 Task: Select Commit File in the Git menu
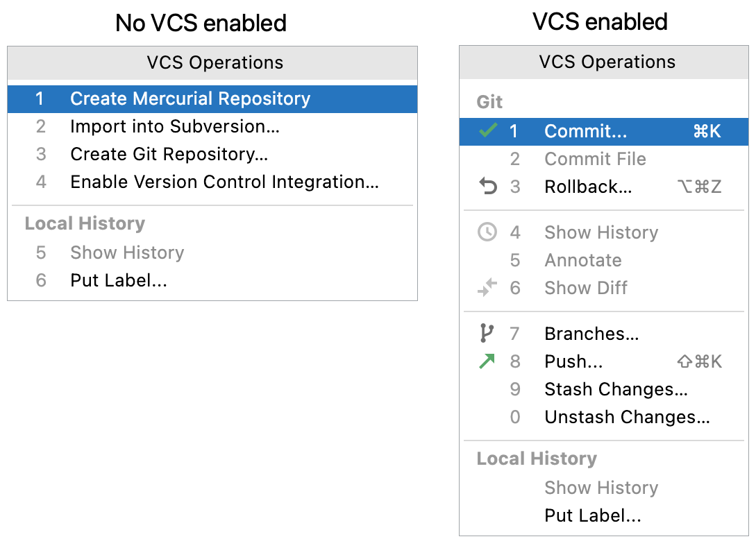[594, 158]
